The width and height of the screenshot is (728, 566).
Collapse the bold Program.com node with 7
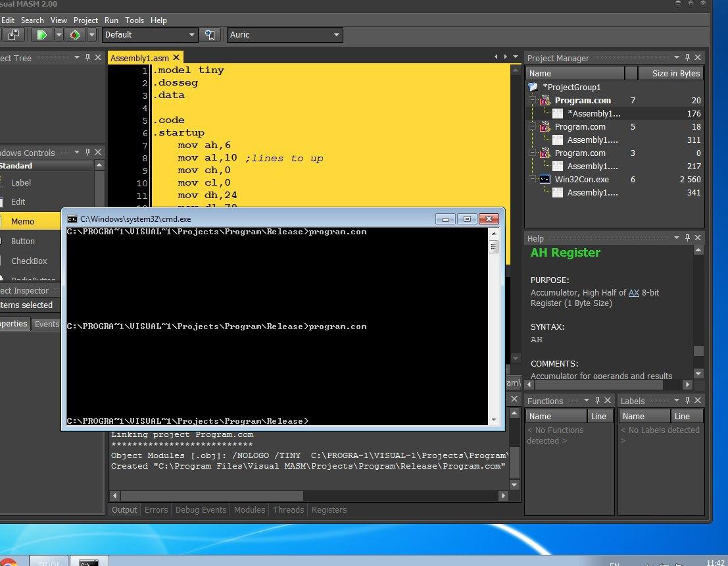(533, 101)
